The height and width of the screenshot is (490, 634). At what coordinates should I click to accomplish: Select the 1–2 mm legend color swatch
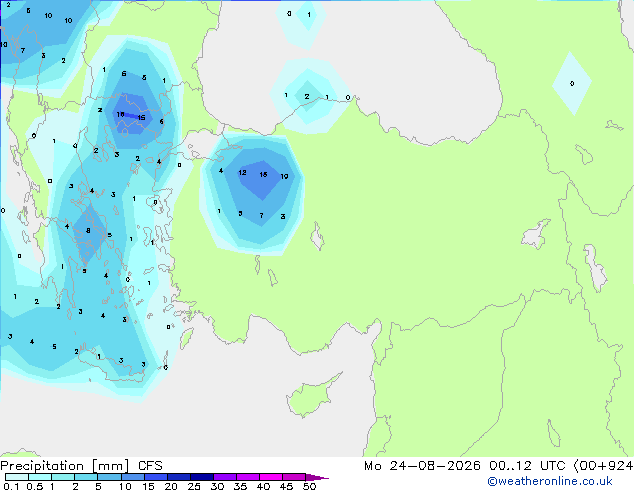tap(63, 477)
